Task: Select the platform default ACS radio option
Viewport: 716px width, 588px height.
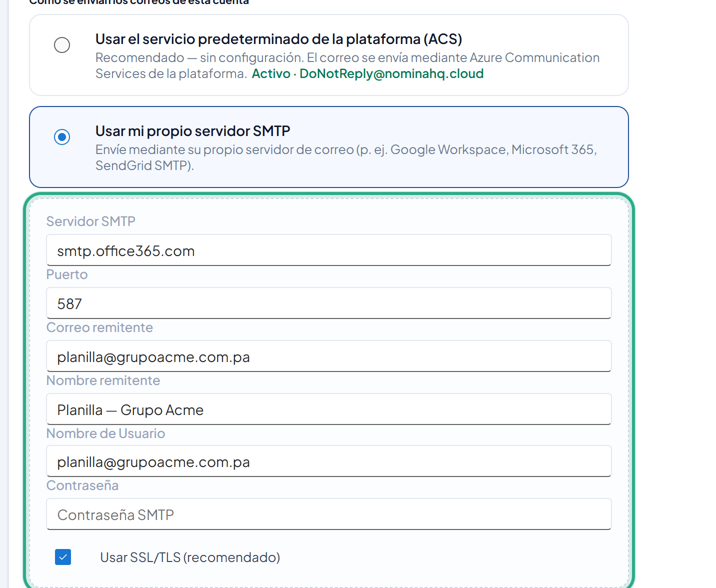Action: tap(62, 45)
